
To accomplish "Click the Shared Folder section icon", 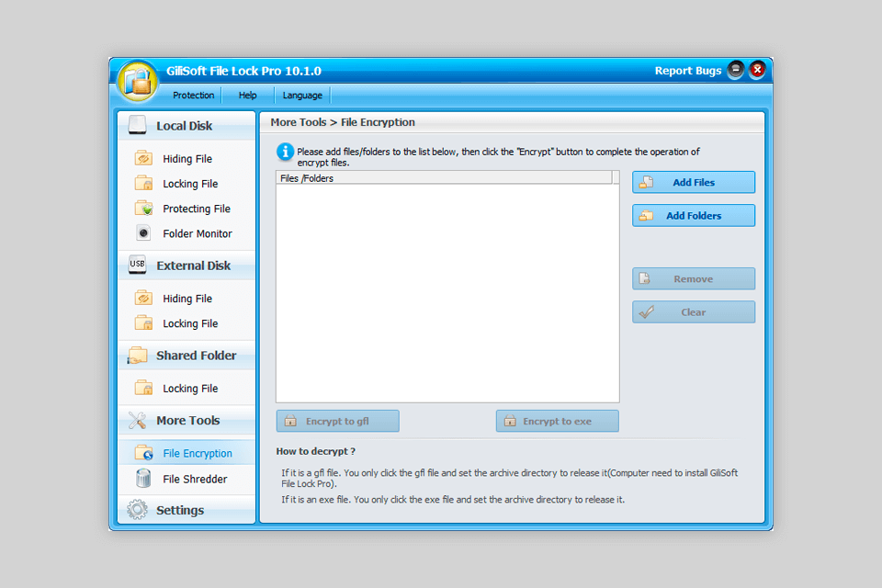I will coord(137,355).
